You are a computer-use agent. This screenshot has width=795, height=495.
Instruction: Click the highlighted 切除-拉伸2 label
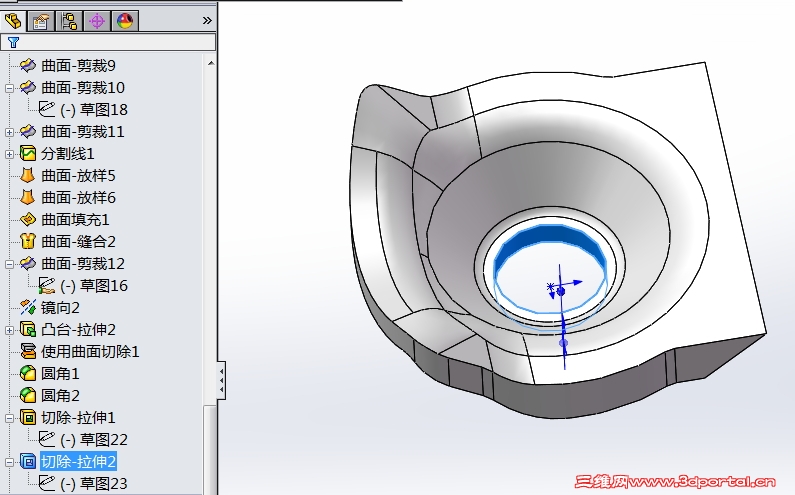pos(79,462)
